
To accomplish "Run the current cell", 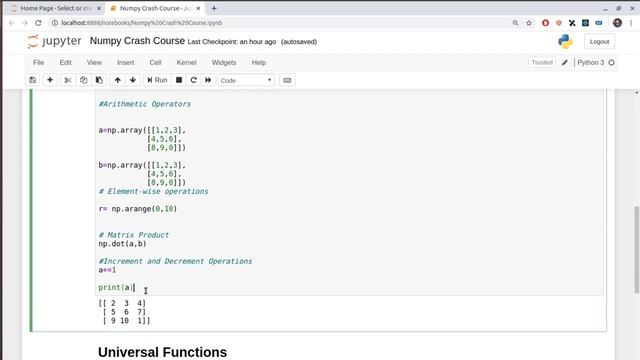I will 157,80.
